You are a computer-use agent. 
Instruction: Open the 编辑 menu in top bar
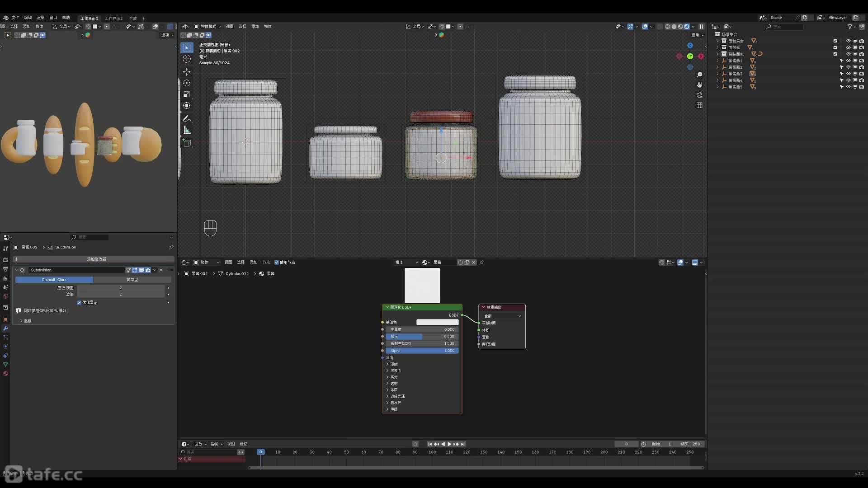28,18
